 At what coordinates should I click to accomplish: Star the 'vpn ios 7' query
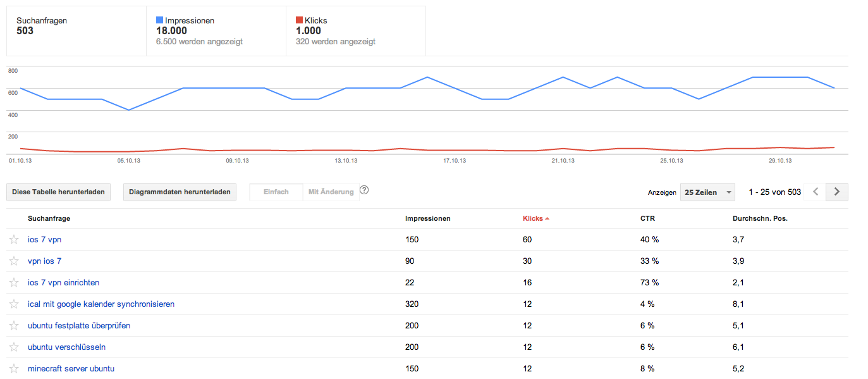(x=14, y=261)
